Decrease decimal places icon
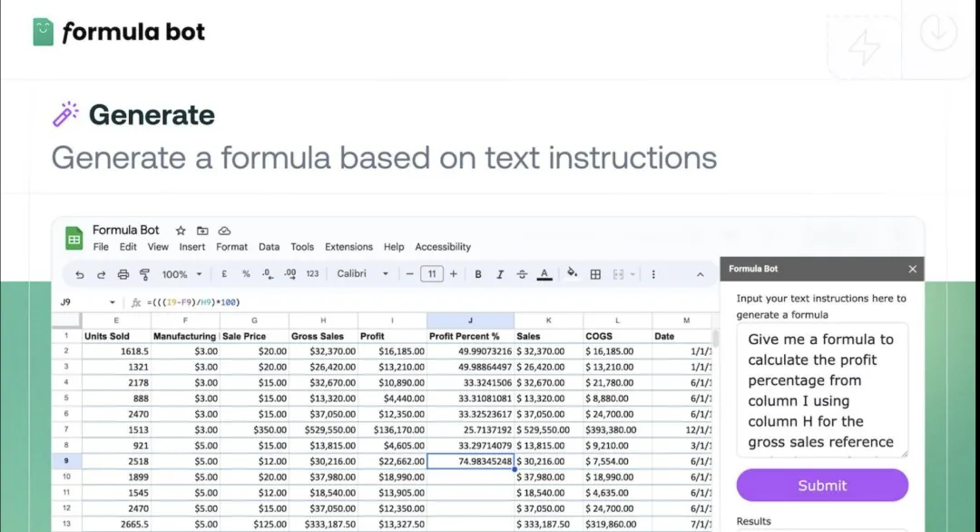Viewport: 980px width, 532px height. tap(268, 274)
